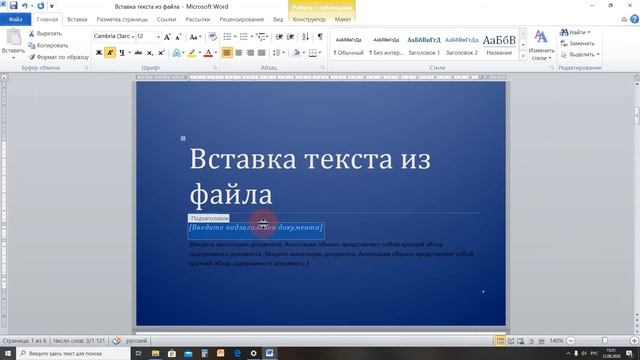
Task: Click Replace (Заменить)
Action: 578,43
